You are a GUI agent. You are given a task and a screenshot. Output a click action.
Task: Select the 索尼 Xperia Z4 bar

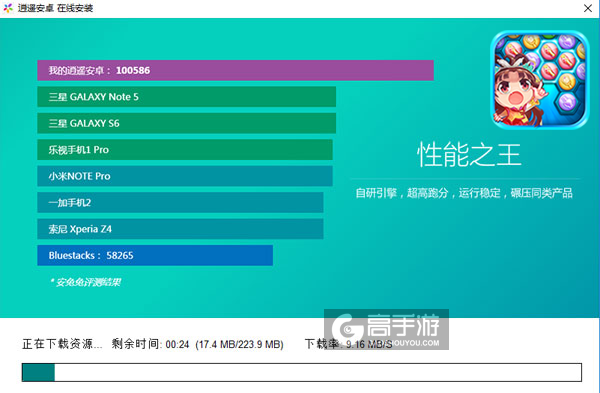180,229
